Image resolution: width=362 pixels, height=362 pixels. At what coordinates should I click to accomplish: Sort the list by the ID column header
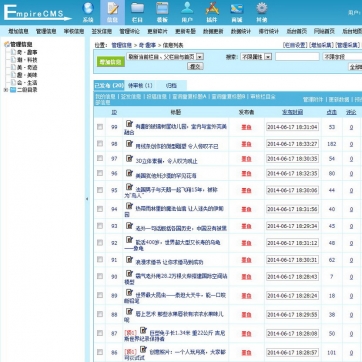coord(114,112)
